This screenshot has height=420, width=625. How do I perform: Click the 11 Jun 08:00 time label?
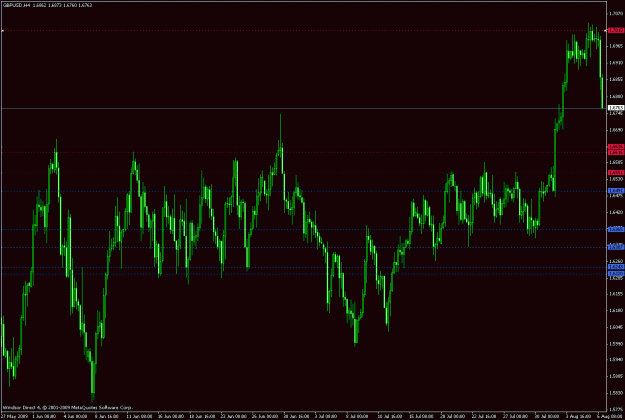coord(139,416)
